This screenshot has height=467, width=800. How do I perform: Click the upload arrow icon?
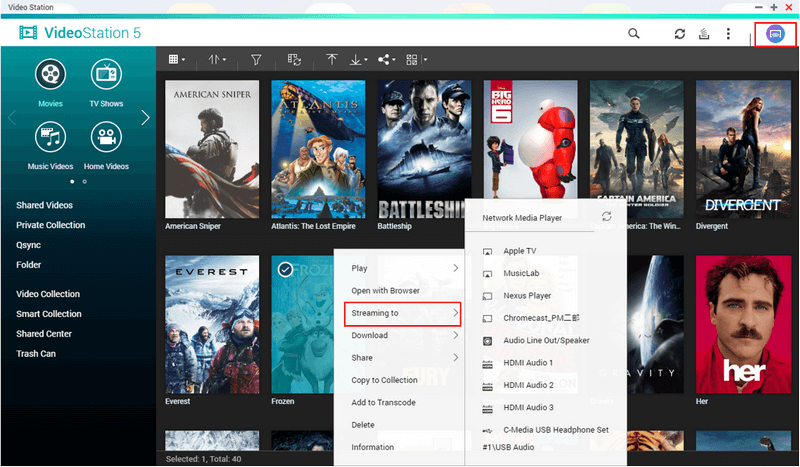pyautogui.click(x=332, y=60)
